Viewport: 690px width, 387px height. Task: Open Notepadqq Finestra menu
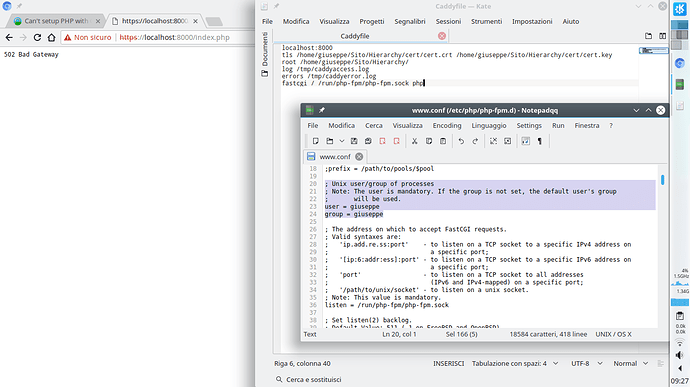pyautogui.click(x=587, y=125)
